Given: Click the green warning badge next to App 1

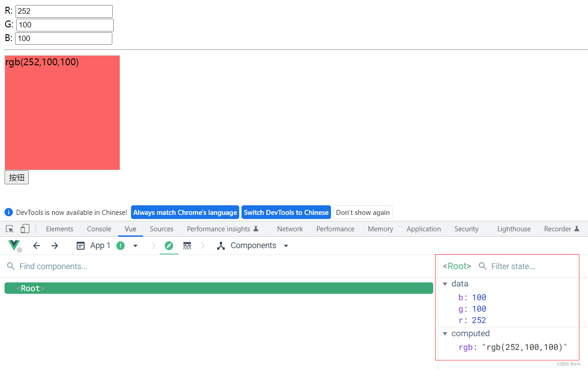Looking at the screenshot, I should click(x=121, y=245).
